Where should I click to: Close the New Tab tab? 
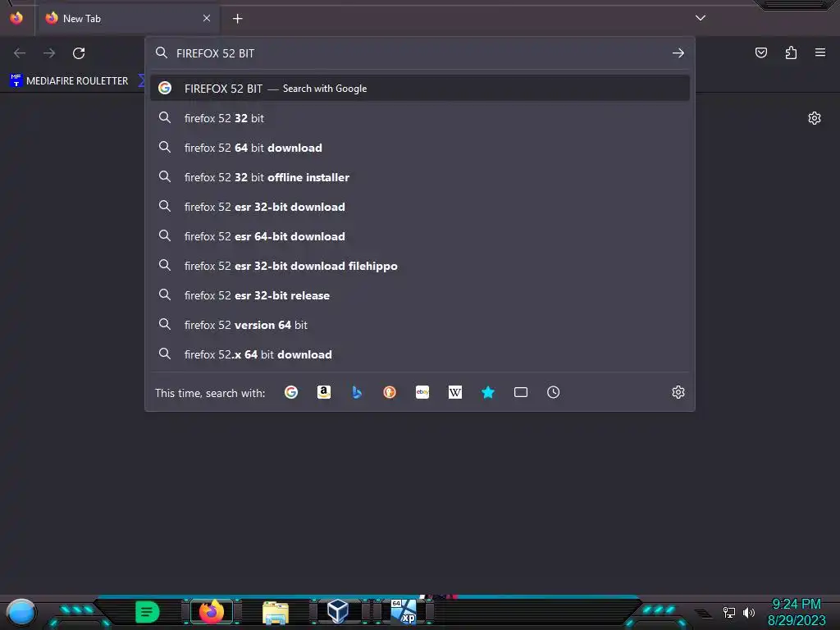[x=207, y=18]
